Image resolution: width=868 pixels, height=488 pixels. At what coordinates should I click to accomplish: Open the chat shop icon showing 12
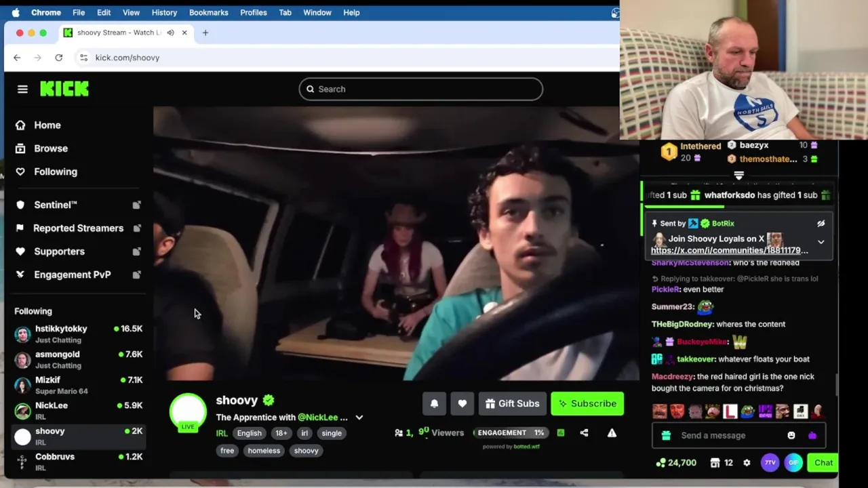pyautogui.click(x=715, y=462)
